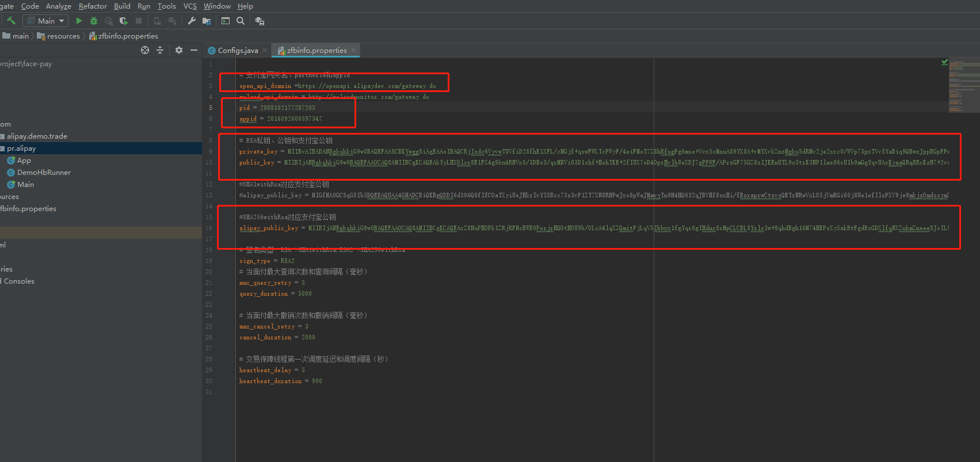Open Project Structure from the toolbar
Viewport: 980px width, 462px height.
click(207, 21)
